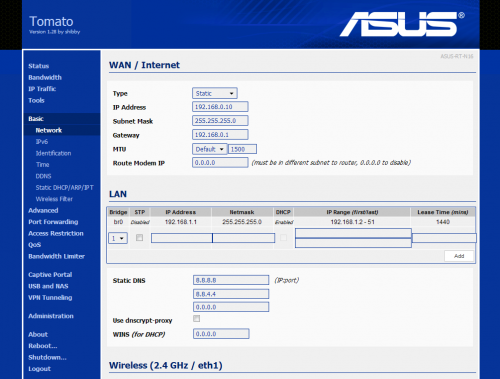Open the Time settings page
The width and height of the screenshot is (500, 379).
pos(43,165)
